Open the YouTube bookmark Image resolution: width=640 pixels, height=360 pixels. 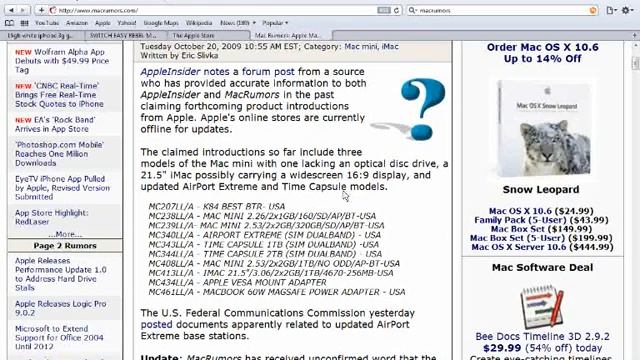tap(47, 23)
